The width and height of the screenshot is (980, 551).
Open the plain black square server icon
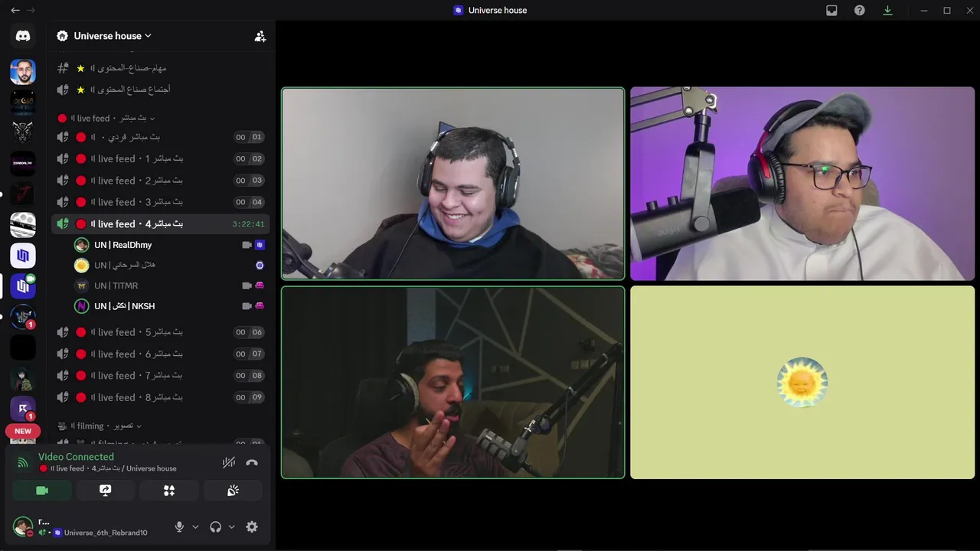pos(23,347)
